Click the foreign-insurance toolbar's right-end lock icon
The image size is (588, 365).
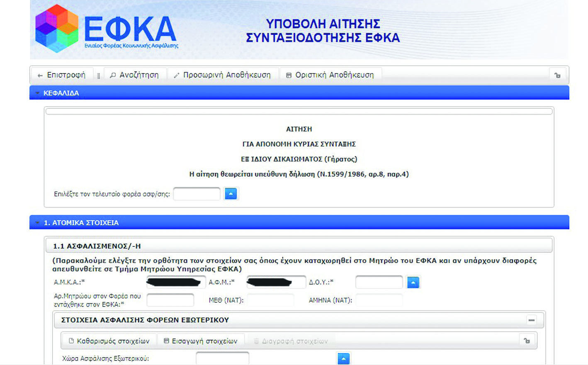[527, 341]
